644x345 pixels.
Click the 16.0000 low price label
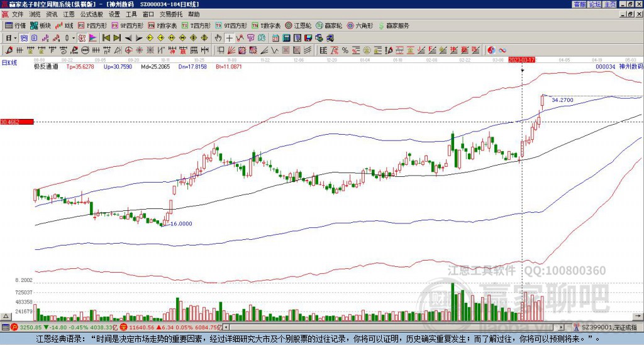181,223
